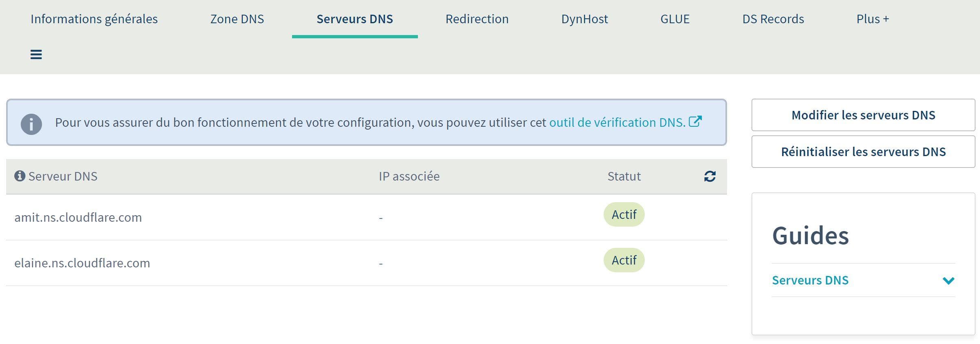Open the Plus + tab menu
980x344 pixels.
point(872,19)
